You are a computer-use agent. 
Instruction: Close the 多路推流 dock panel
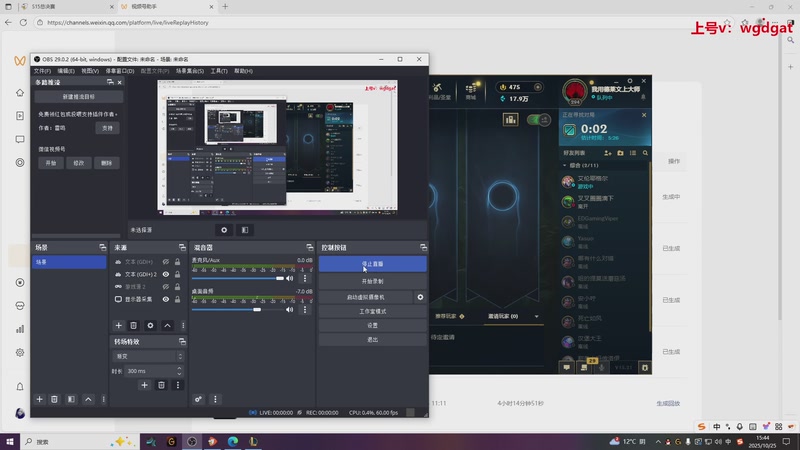tap(120, 82)
